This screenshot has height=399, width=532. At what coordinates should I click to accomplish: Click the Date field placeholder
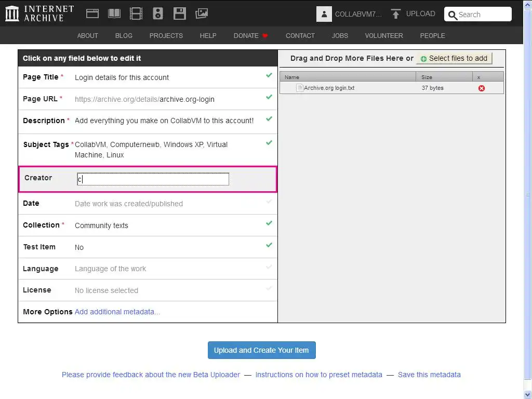point(129,204)
